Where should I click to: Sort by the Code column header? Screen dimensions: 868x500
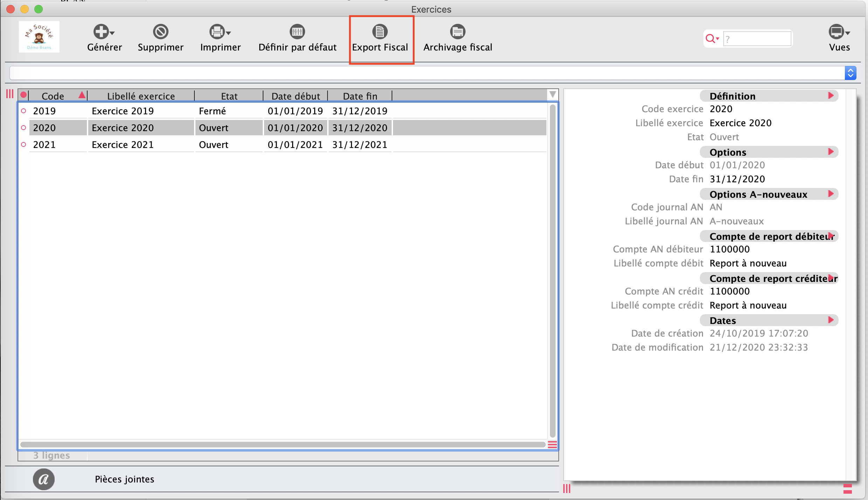point(58,96)
